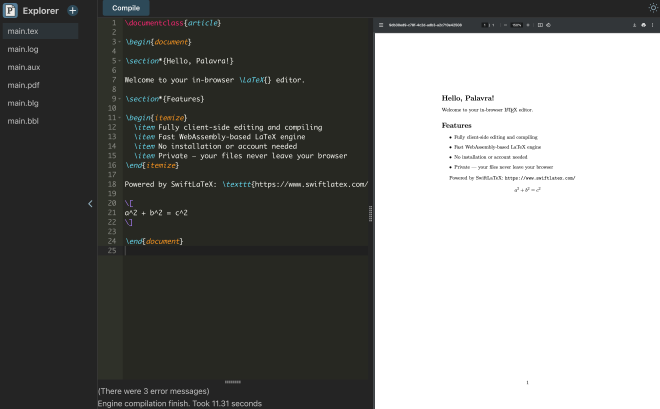Open the main.bbl file

click(22, 121)
